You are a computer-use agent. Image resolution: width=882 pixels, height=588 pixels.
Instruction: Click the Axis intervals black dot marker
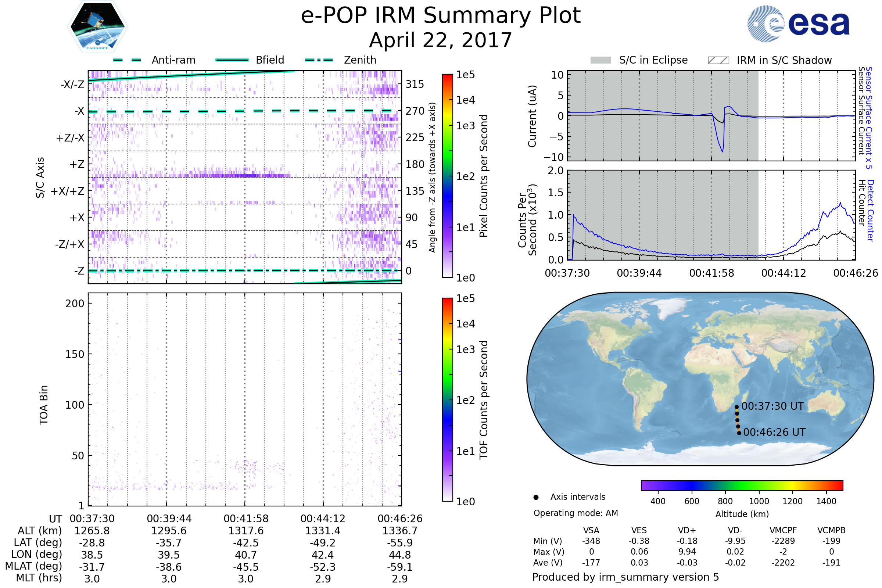536,497
